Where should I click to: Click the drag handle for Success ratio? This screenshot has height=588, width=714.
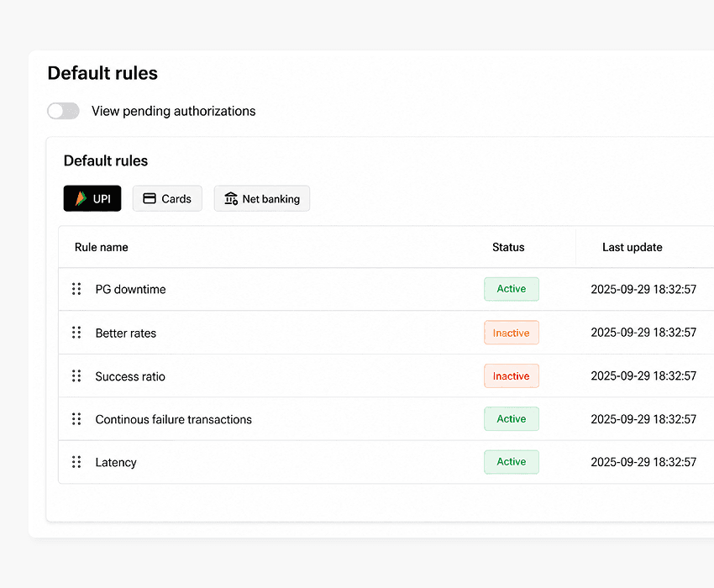(x=76, y=375)
